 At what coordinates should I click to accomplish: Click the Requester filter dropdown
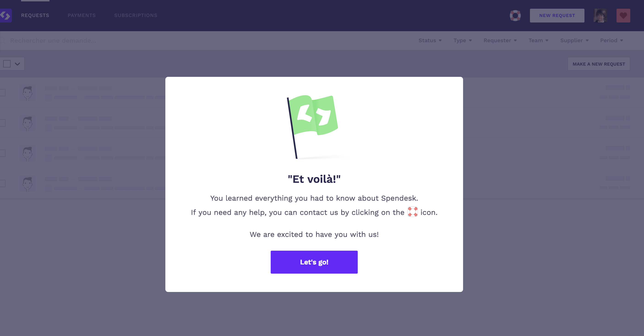pos(500,40)
